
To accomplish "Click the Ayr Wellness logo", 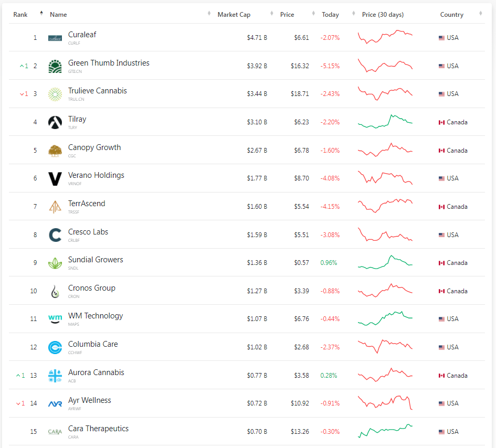I will coord(55,403).
